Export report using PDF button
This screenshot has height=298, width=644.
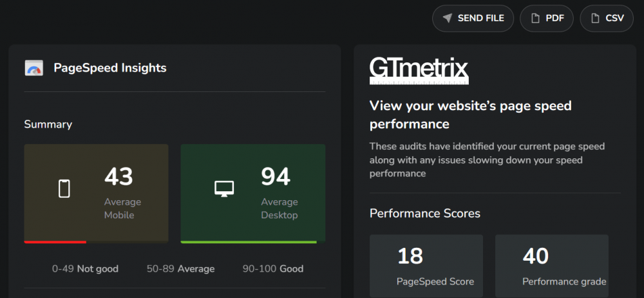pos(547,19)
